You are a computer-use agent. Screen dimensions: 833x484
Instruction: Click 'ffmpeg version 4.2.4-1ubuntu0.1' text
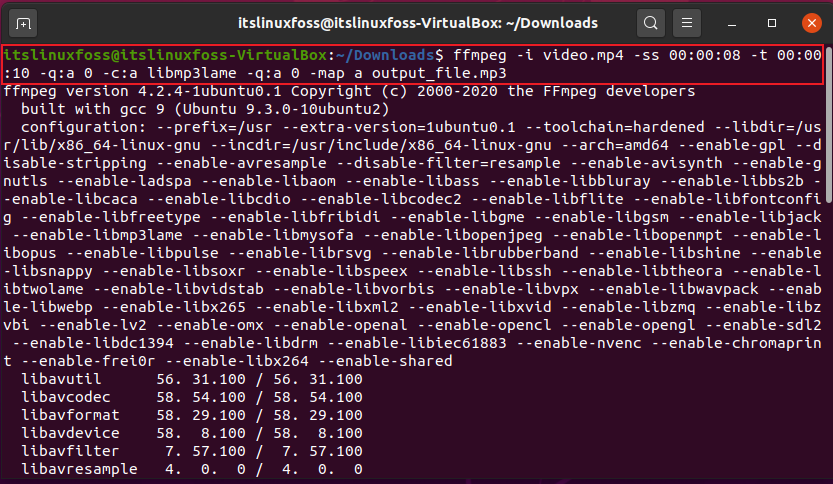tap(142, 91)
